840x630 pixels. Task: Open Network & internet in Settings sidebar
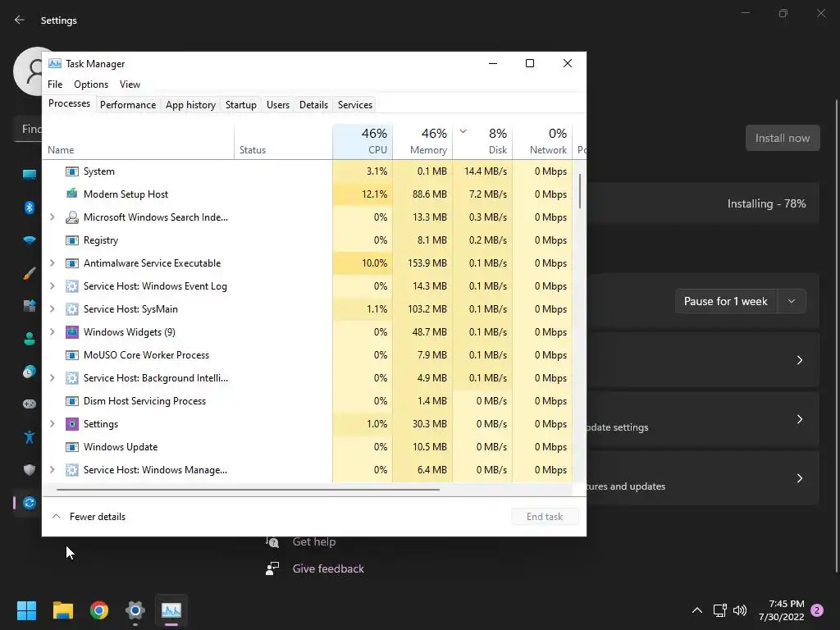pos(30,240)
